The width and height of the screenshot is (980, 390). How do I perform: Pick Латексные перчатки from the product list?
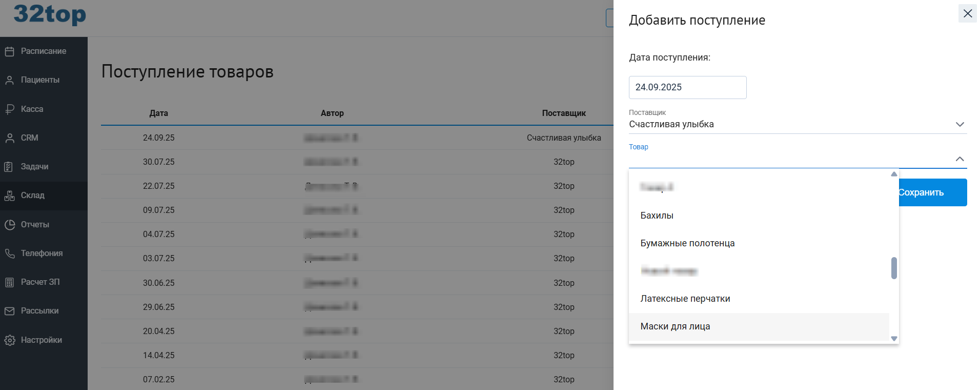pos(685,299)
